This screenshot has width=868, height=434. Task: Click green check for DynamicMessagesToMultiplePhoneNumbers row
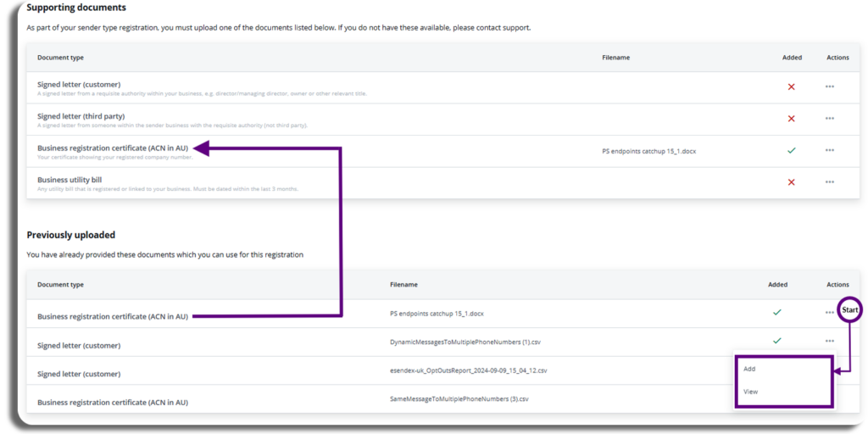pos(777,341)
